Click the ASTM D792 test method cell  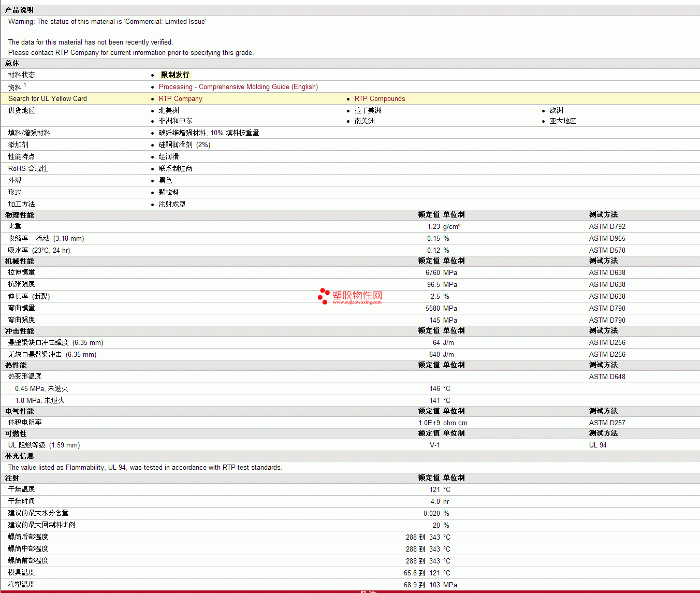[607, 227]
